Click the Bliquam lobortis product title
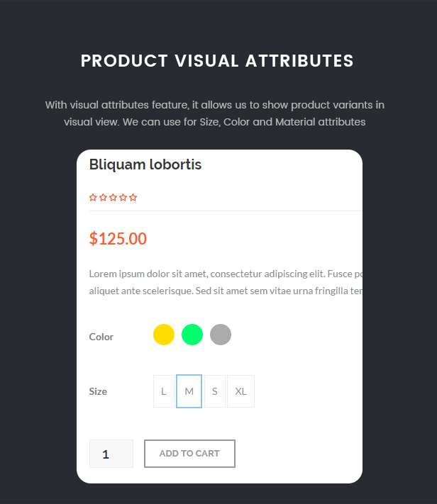Viewport: 437px width, 504px height. pyautogui.click(x=145, y=164)
